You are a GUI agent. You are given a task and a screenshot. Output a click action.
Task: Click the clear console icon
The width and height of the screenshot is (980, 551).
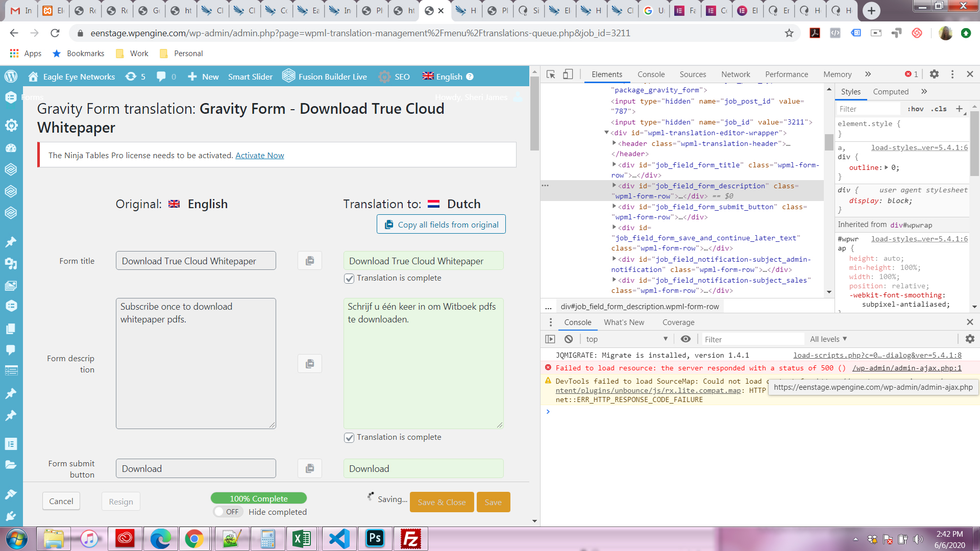point(569,339)
